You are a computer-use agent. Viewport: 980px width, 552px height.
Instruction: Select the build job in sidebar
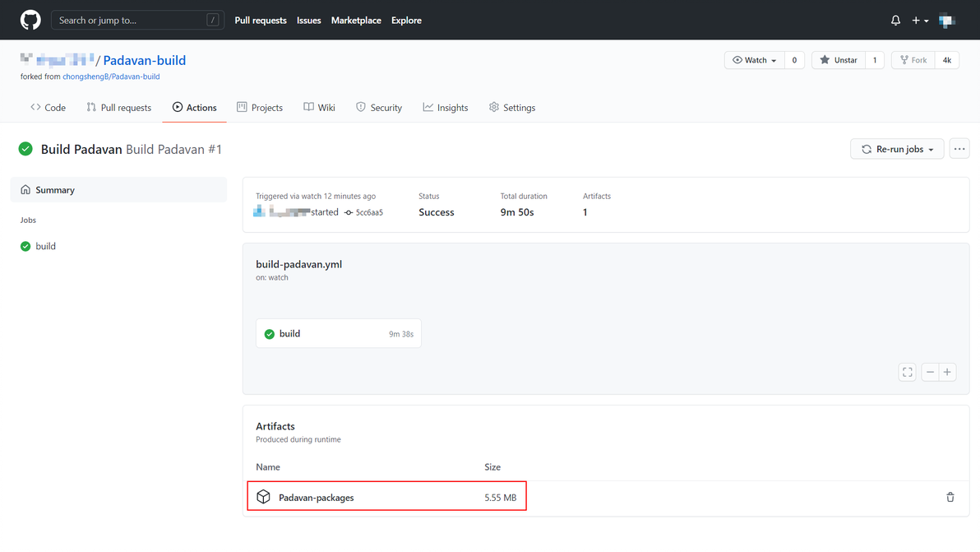pos(45,246)
